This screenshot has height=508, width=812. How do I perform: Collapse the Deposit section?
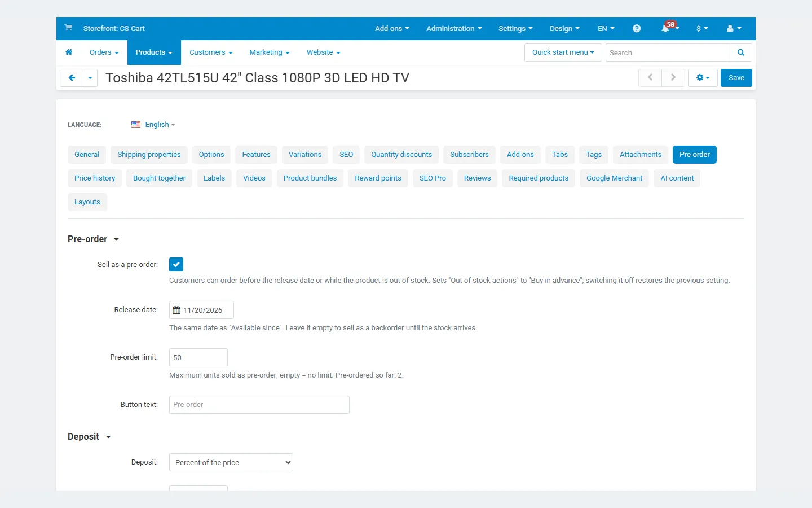(x=90, y=437)
